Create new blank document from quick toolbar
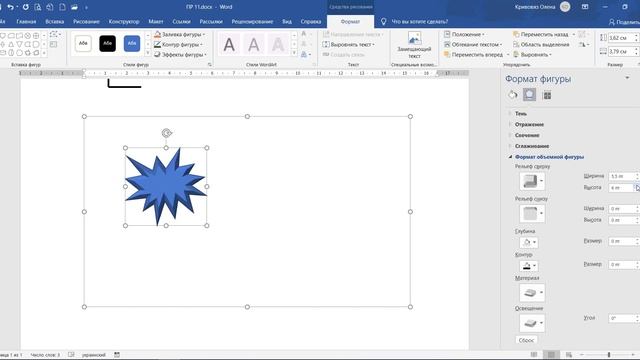Image resolution: width=640 pixels, height=360 pixels. [x=62, y=7]
